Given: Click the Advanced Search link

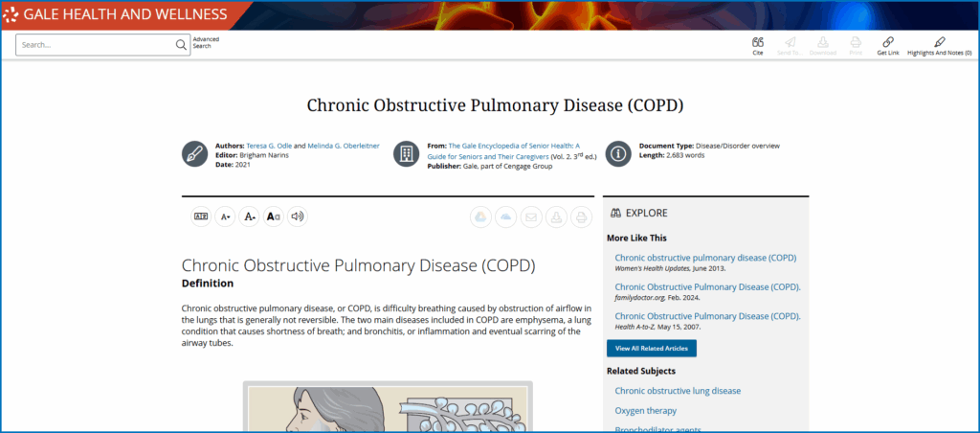Looking at the screenshot, I should point(206,43).
